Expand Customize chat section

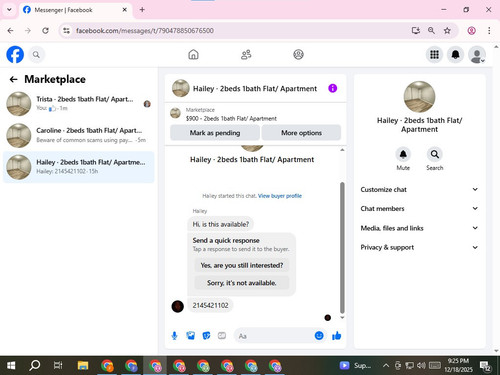coord(419,189)
